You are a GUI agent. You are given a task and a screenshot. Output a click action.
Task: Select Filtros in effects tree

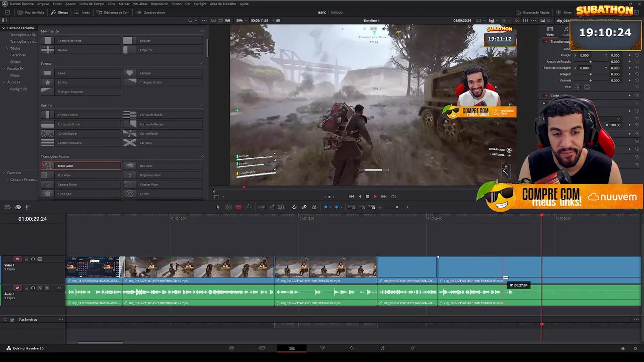coord(15,75)
